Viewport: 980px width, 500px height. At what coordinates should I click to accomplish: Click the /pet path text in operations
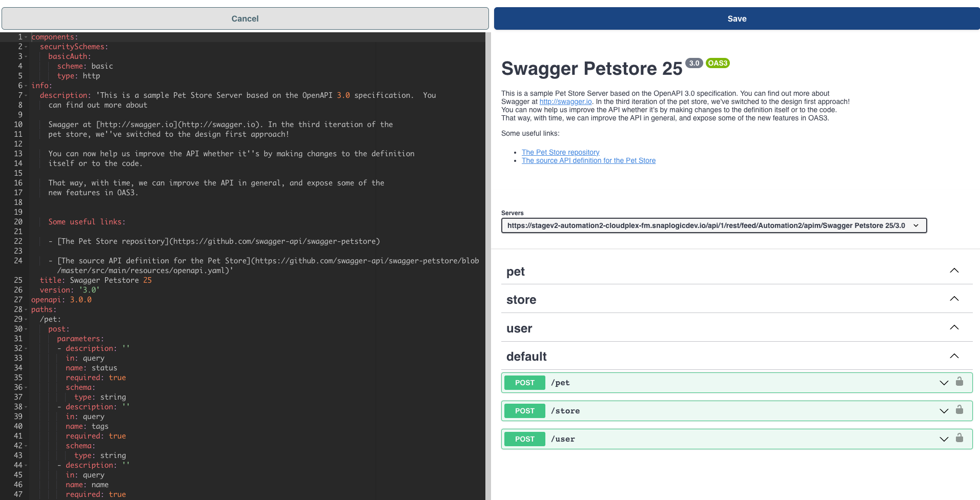tap(560, 383)
